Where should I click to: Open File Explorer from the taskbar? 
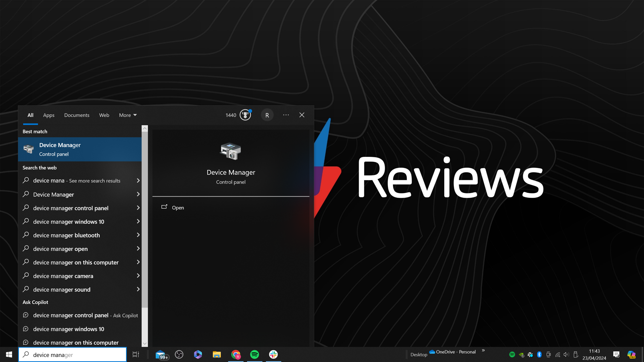[217, 354]
